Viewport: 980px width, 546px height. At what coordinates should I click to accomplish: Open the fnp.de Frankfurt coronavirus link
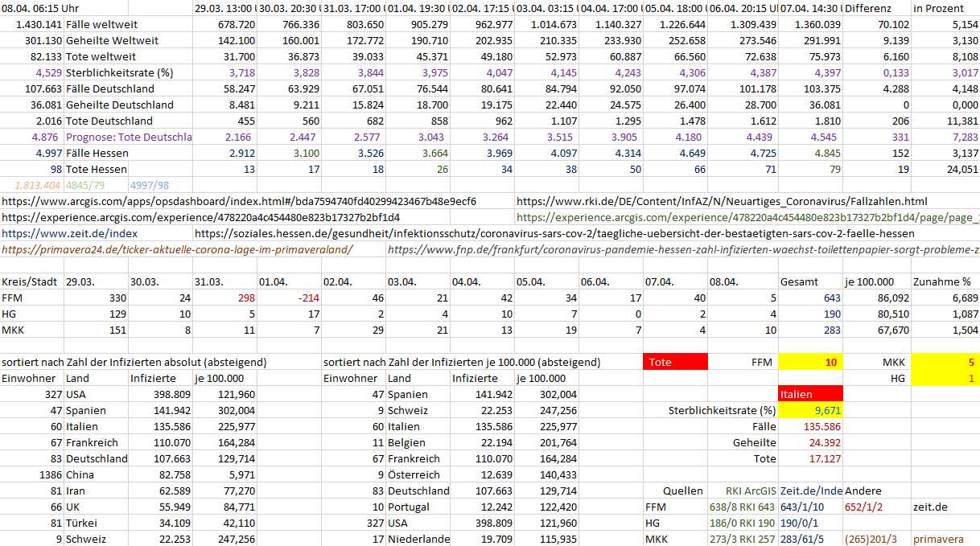[683, 249]
